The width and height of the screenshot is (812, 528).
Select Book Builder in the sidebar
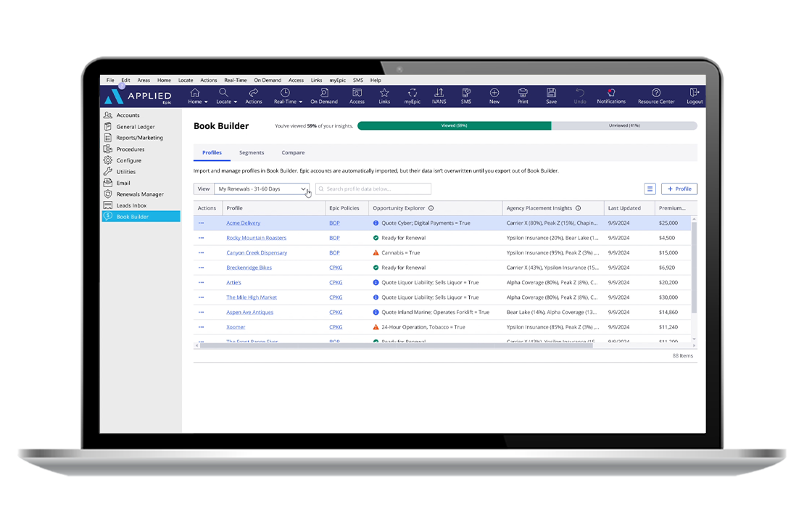pos(141,217)
